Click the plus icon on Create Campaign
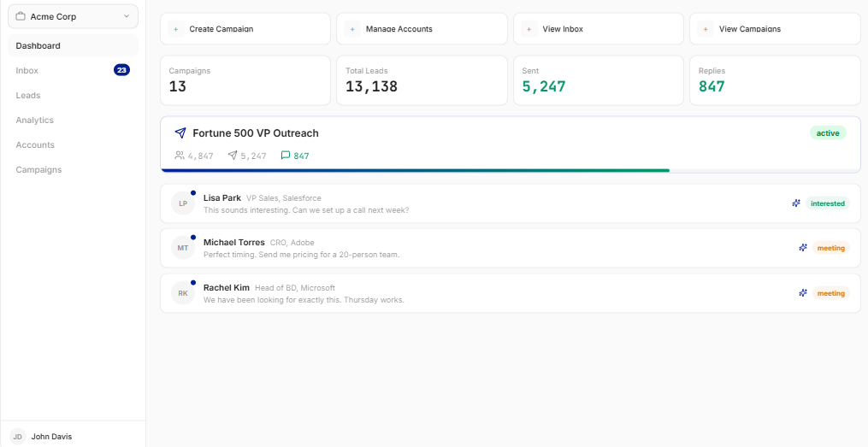Image resolution: width=868 pixels, height=447 pixels. tap(176, 29)
